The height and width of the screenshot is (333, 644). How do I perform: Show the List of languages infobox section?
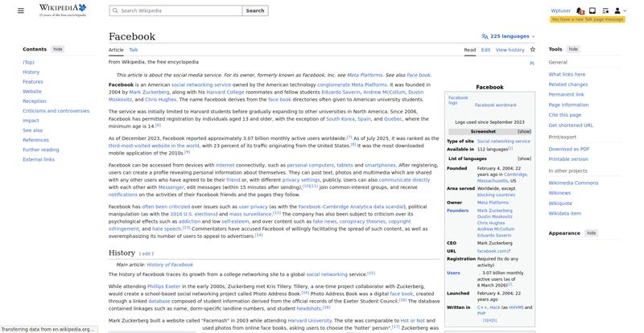coord(524,158)
